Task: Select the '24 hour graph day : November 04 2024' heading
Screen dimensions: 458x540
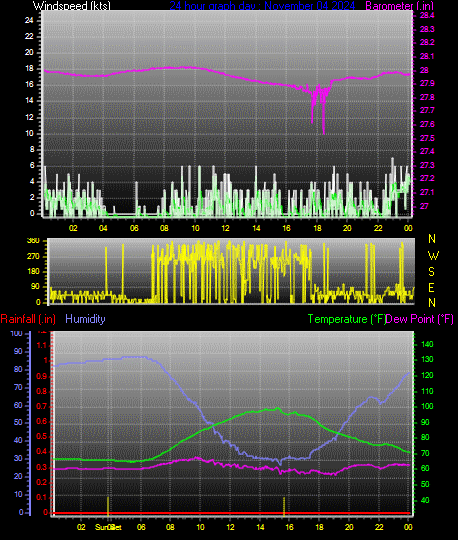Action: [262, 6]
